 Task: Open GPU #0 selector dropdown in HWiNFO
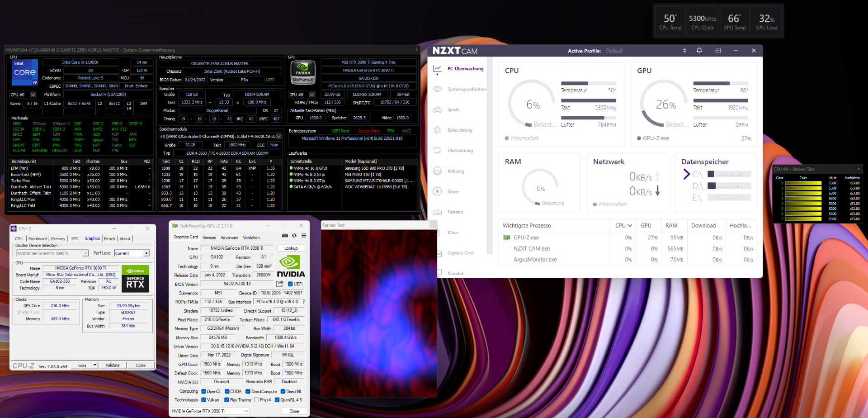[x=312, y=95]
